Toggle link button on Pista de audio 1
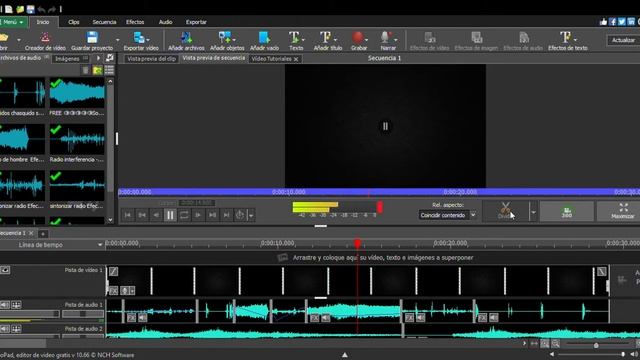Viewport: 640px width, 360px height. coord(16,305)
